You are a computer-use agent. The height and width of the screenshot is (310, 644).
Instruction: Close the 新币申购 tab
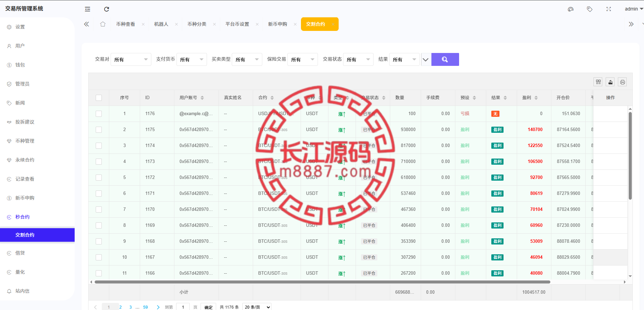[295, 24]
